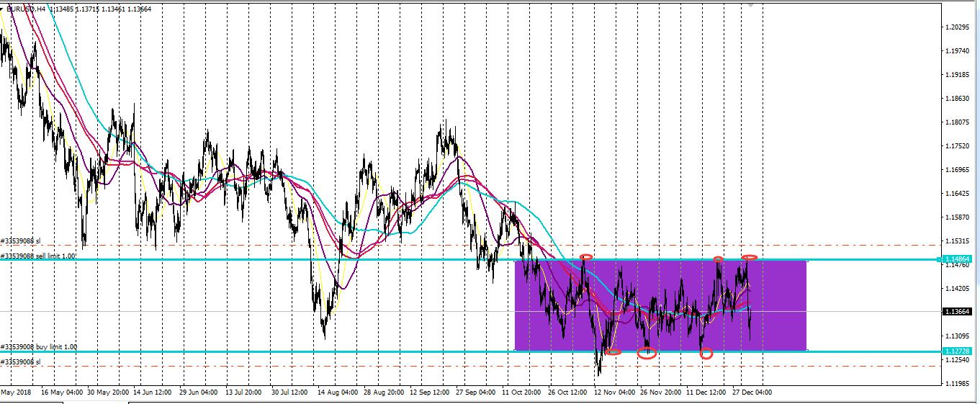Click the 1.16425 price scale label
Viewport: 980px width, 404px height.
(x=957, y=194)
